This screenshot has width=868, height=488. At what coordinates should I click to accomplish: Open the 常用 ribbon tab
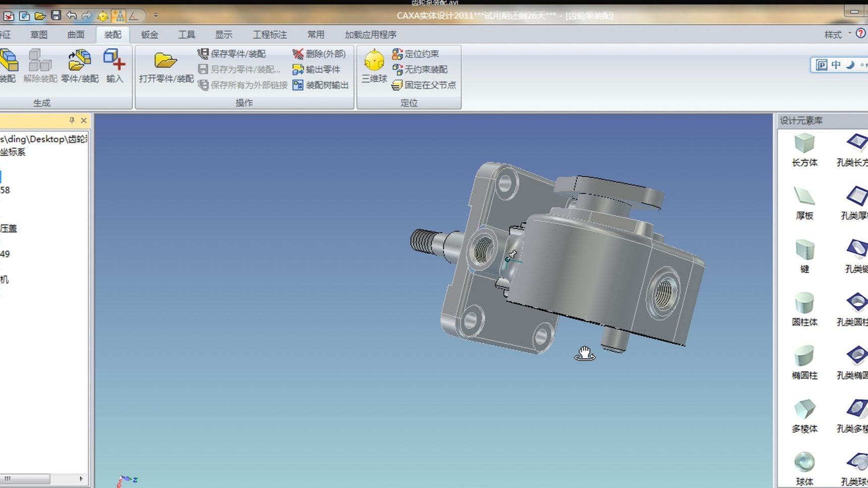point(316,34)
